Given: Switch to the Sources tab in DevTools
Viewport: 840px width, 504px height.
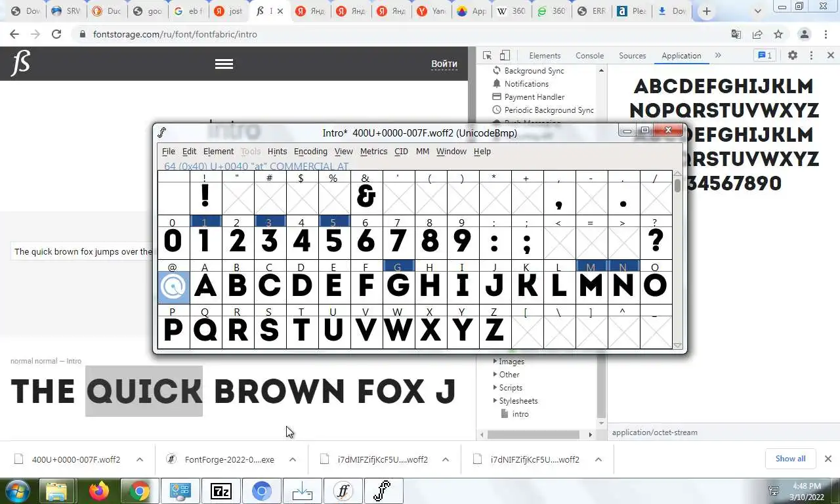Looking at the screenshot, I should tap(633, 56).
